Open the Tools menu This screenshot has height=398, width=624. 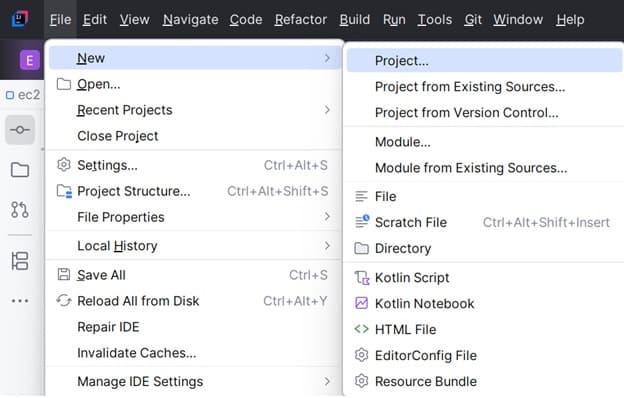(435, 20)
